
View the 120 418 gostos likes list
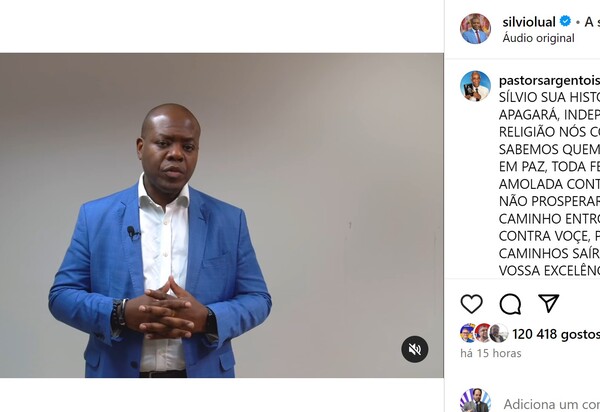coord(556,334)
